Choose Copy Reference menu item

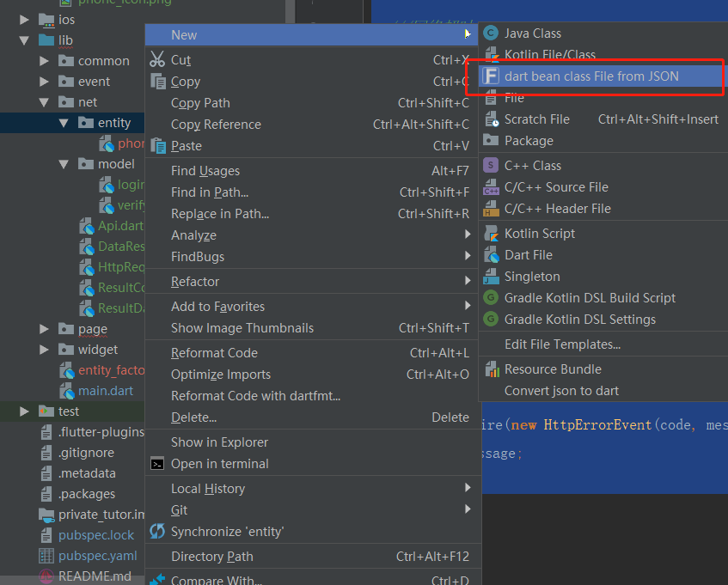311,125
